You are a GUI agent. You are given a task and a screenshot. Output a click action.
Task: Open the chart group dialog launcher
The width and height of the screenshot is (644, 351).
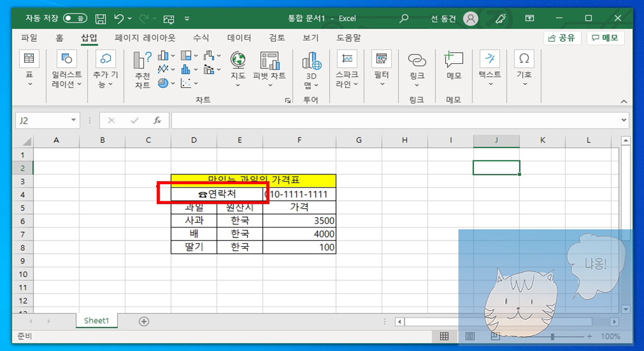[288, 100]
